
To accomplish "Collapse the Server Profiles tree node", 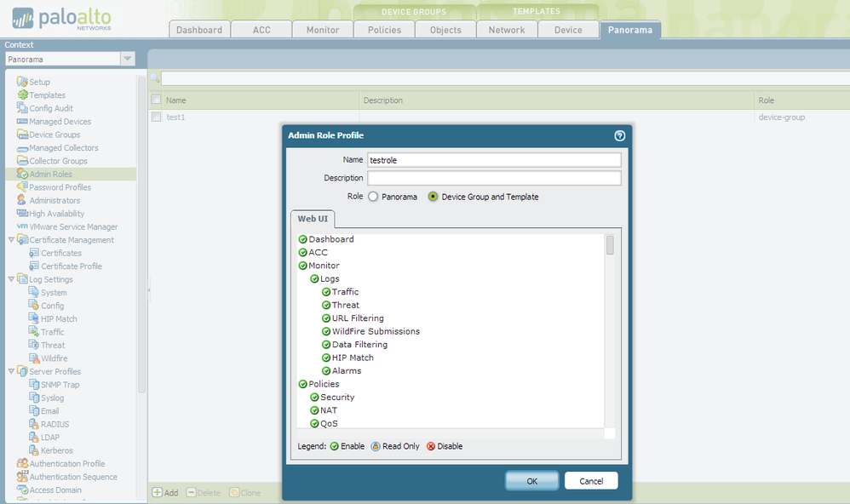I will point(11,371).
